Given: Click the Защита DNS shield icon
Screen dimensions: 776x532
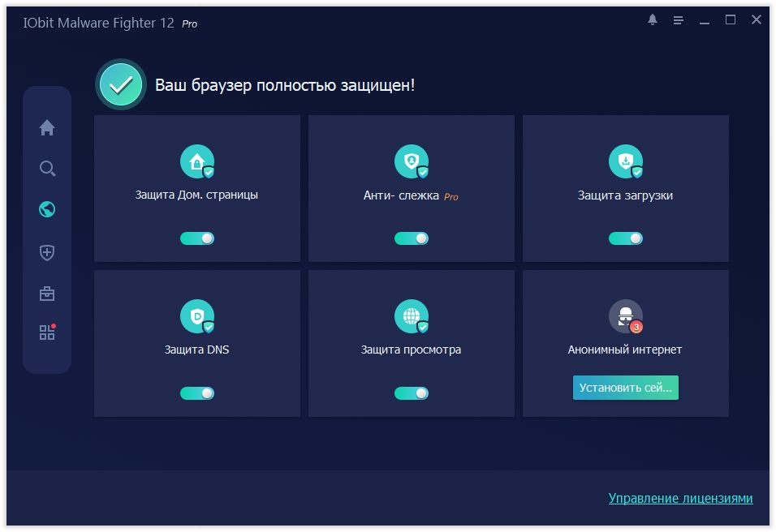Looking at the screenshot, I should 197,316.
